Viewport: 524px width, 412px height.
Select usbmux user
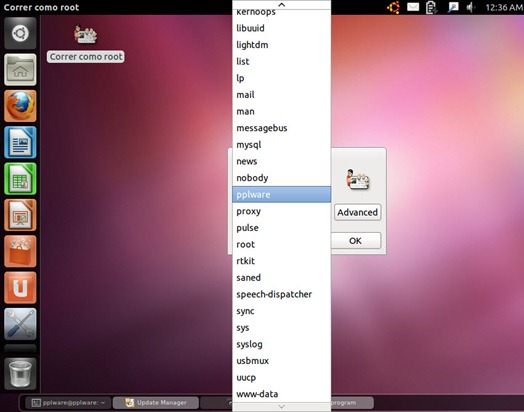[282, 361]
